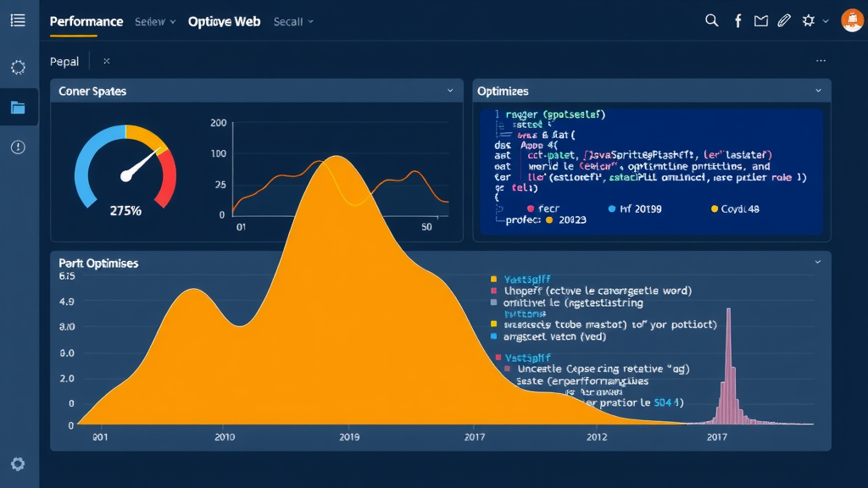This screenshot has width=868, height=488.
Task: Open the search magnifier icon
Action: 712,19
